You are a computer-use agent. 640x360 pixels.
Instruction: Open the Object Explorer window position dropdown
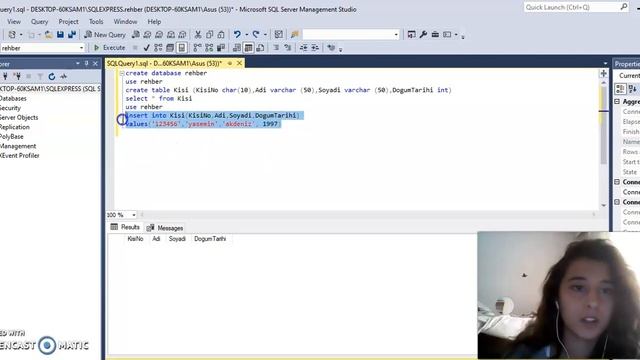78,63
